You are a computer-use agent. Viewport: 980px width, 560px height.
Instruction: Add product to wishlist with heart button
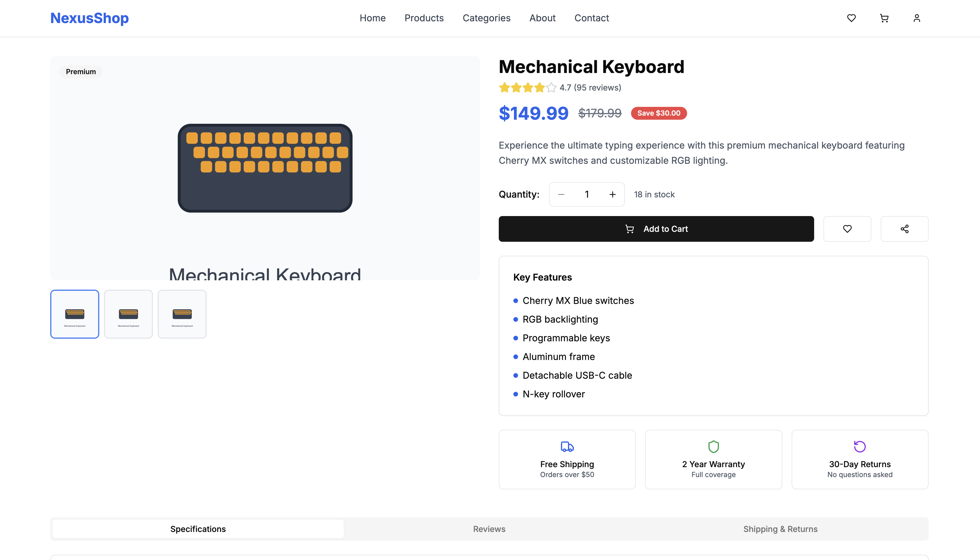click(847, 229)
